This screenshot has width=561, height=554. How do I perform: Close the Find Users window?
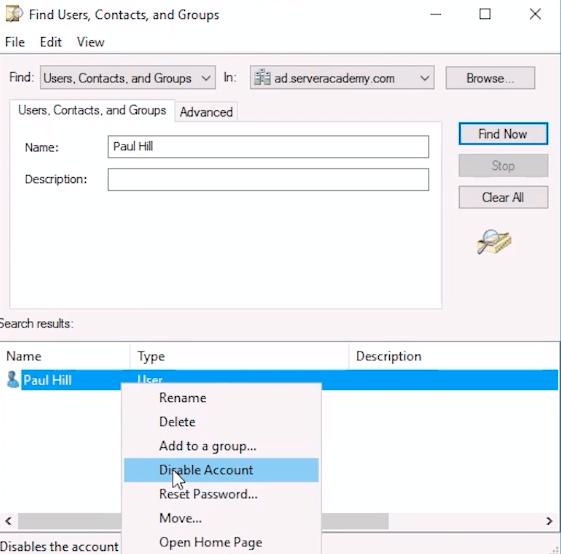(x=535, y=14)
